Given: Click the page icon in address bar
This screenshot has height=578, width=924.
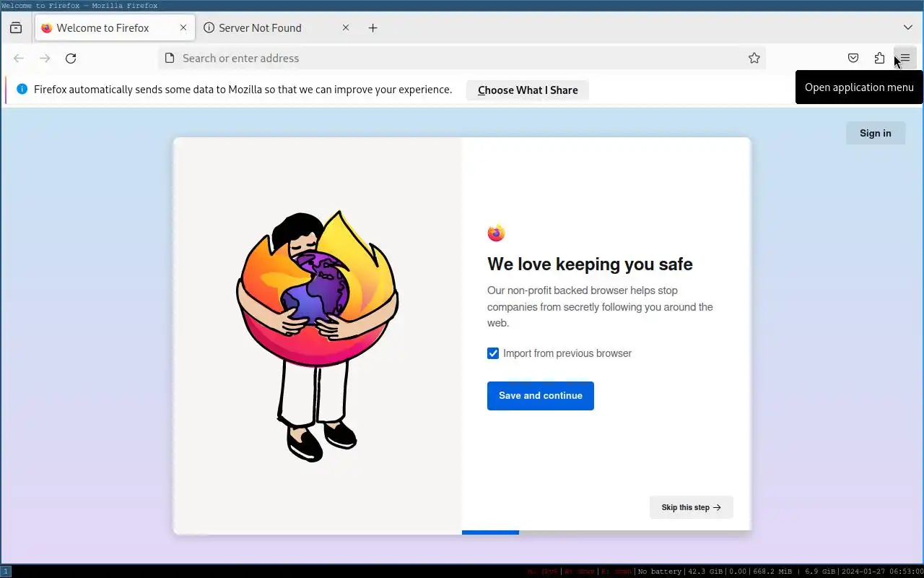Looking at the screenshot, I should coord(170,58).
